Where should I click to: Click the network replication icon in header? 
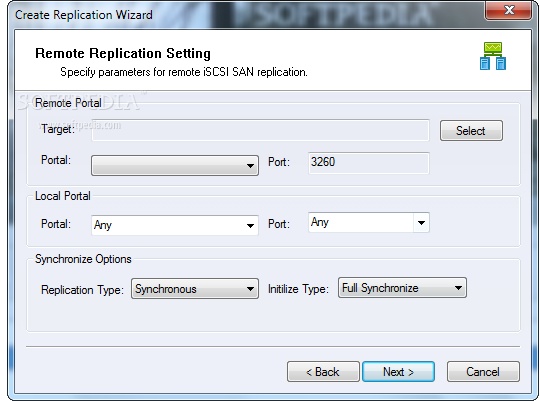pos(493,56)
